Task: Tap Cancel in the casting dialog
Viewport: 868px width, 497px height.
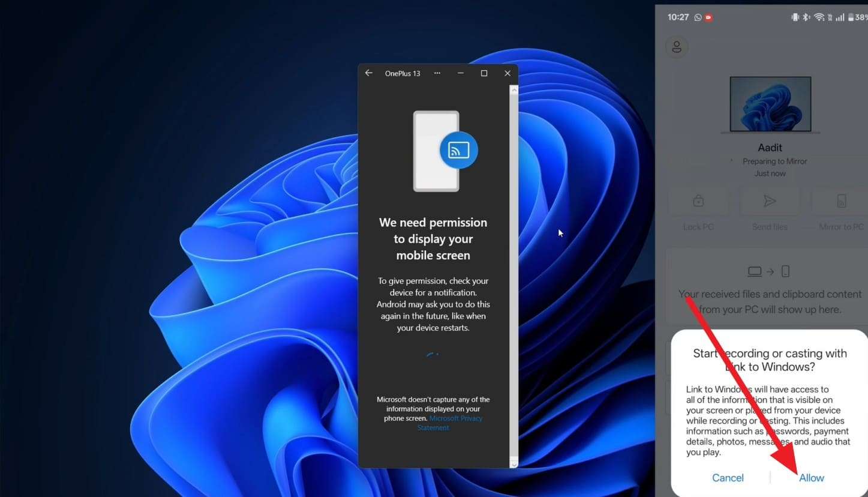Action: (x=728, y=478)
